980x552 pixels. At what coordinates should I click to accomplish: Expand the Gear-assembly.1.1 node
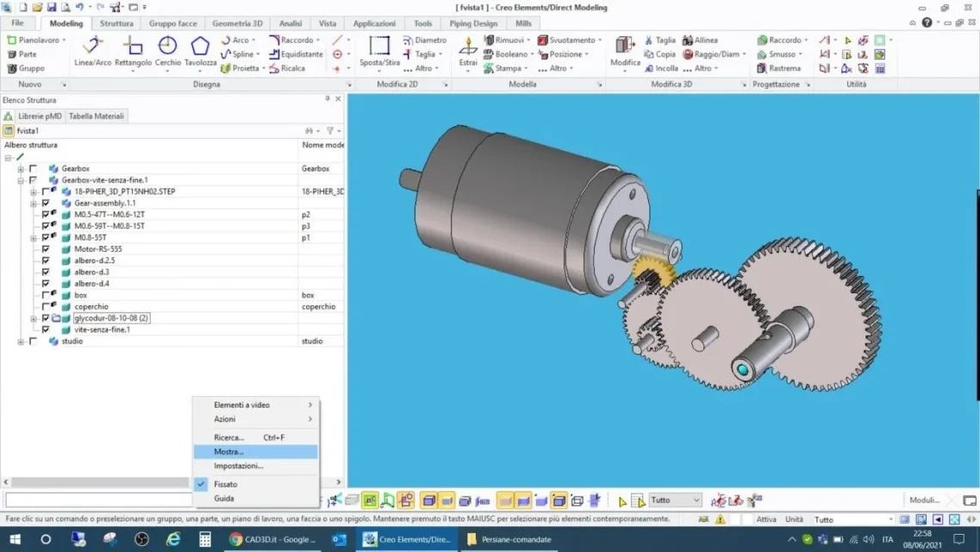(33, 204)
